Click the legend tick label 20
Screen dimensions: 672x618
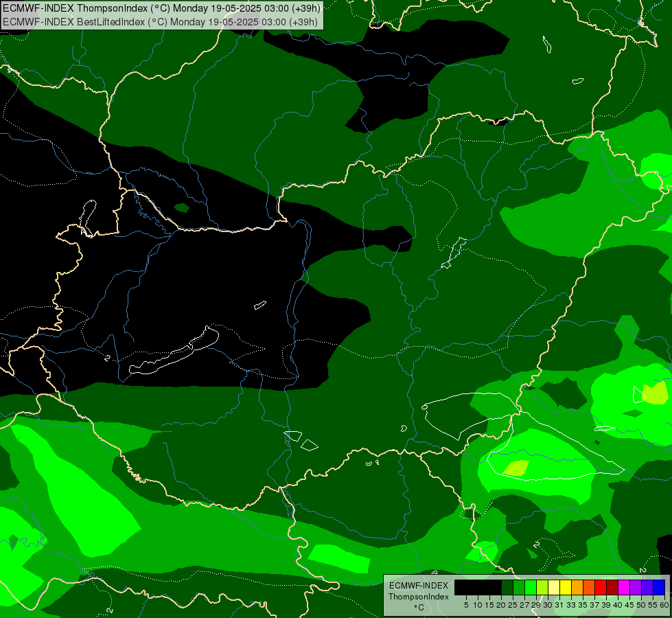point(501,605)
